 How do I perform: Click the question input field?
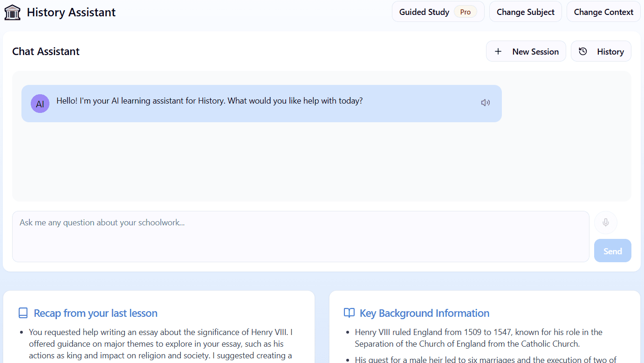tap(301, 237)
